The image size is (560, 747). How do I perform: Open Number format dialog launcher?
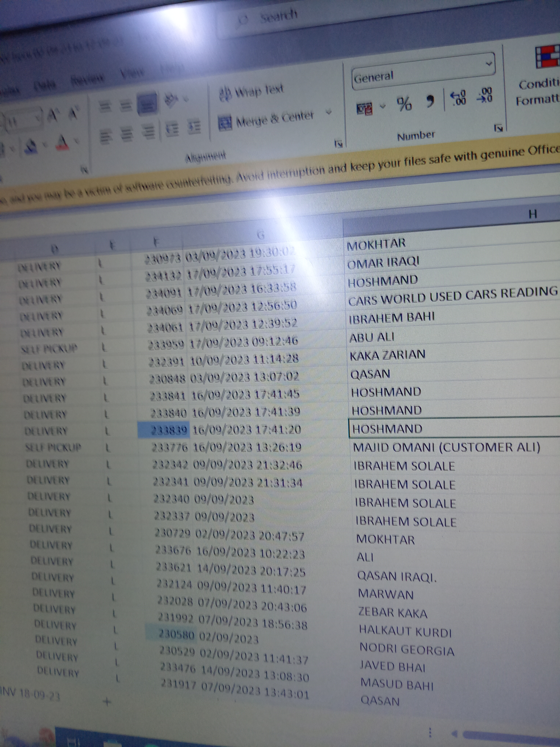[x=498, y=128]
